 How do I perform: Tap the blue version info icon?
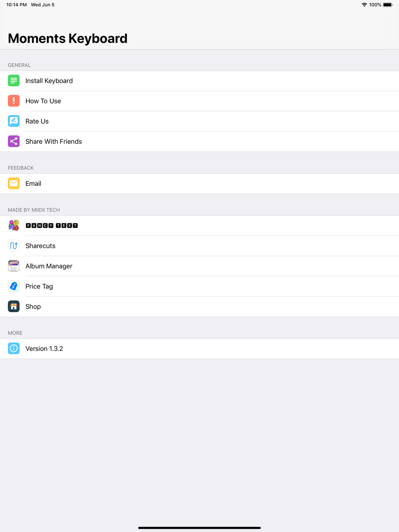[x=14, y=349]
